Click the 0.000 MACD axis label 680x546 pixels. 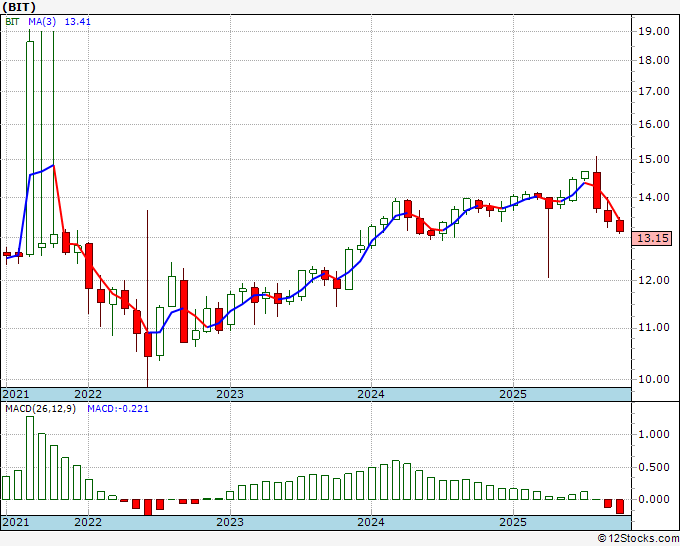(x=654, y=500)
